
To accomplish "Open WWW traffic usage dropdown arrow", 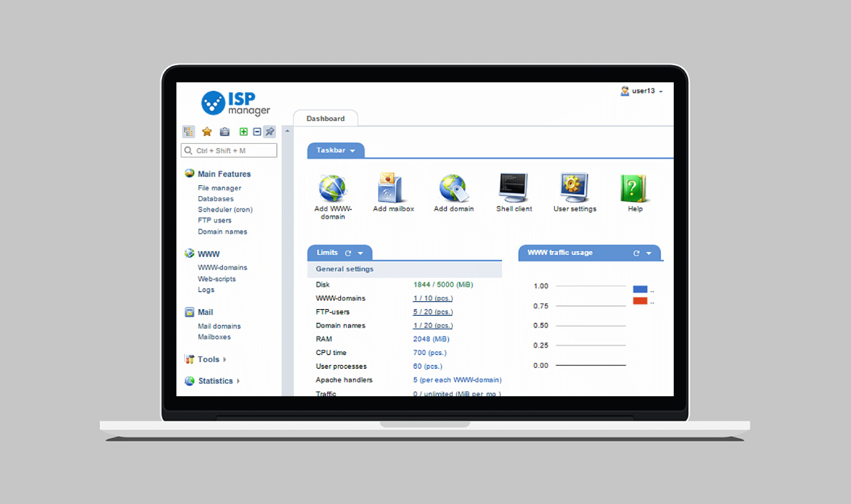I will coord(649,253).
